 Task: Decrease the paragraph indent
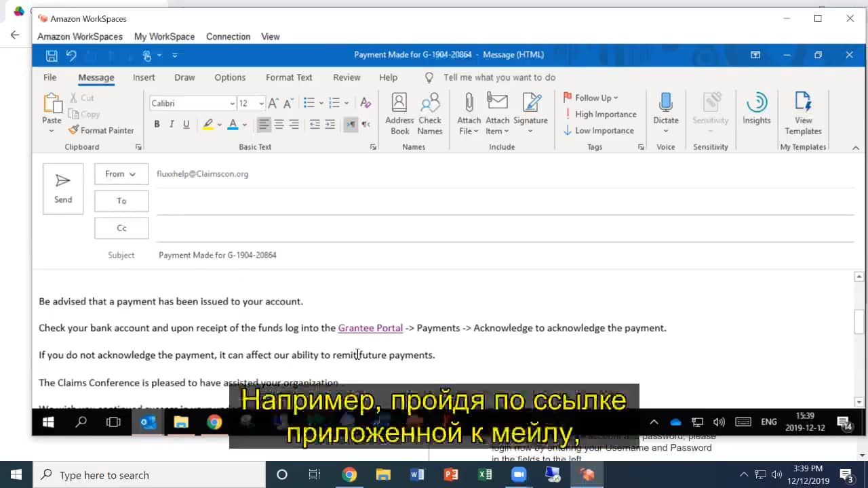[x=315, y=124]
